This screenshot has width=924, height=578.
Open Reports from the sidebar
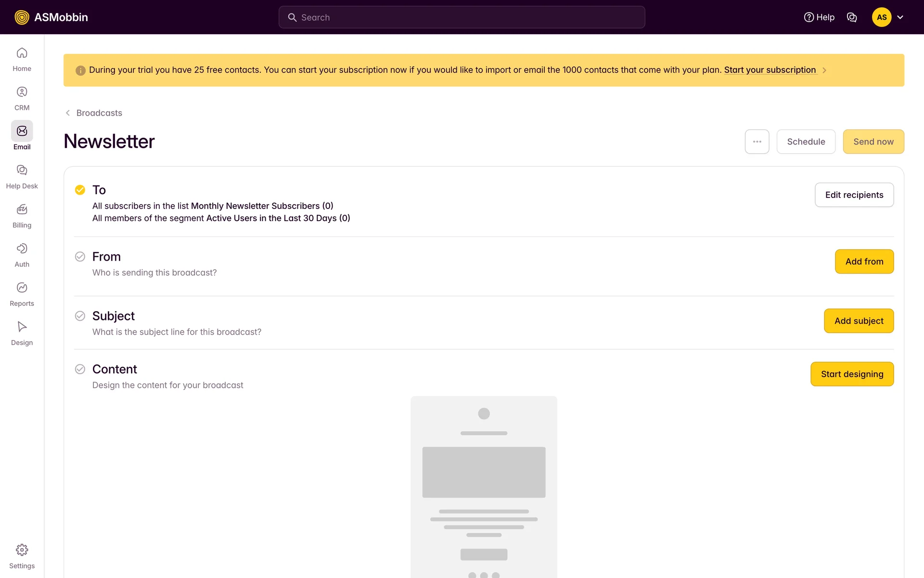[22, 288]
